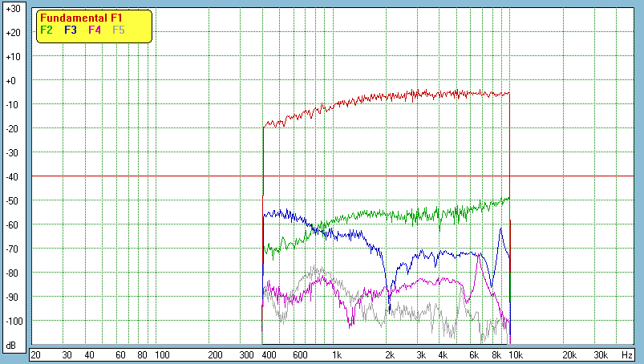This screenshot has width=644, height=364.
Task: Click the blue F3 dip at 2k
Action: click(x=390, y=310)
